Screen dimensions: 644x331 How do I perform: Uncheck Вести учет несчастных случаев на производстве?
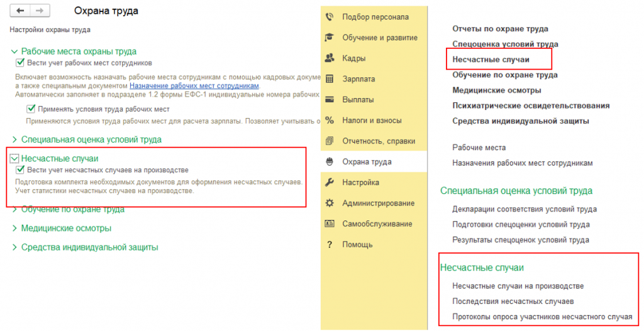[x=19, y=170]
